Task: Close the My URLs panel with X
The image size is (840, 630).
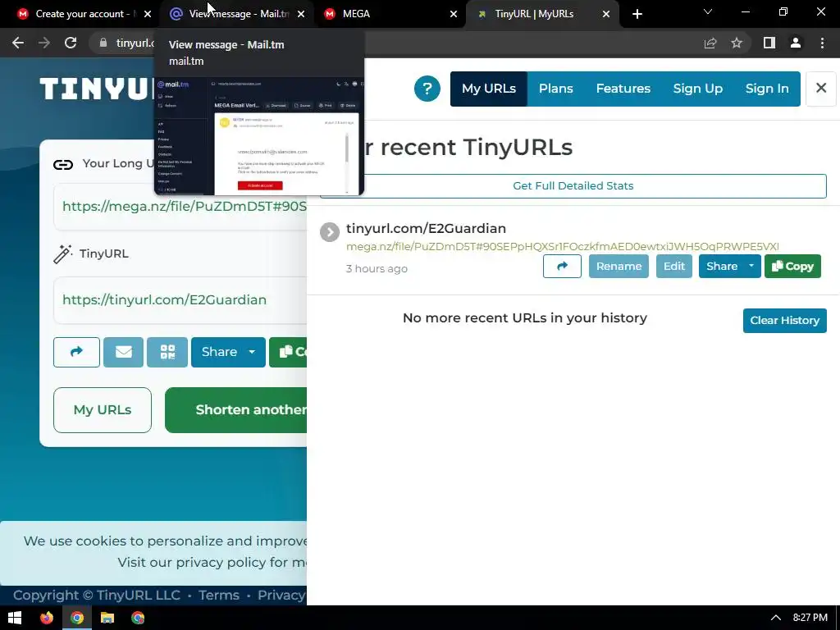Action: [820, 88]
